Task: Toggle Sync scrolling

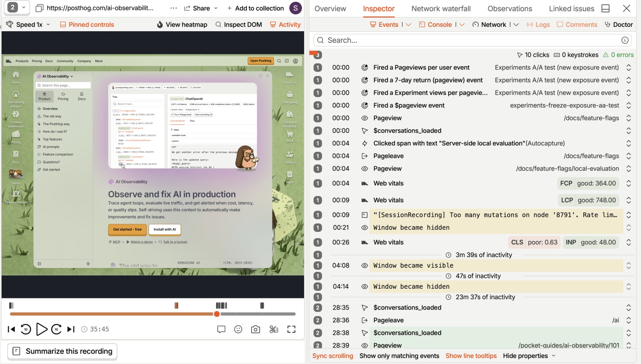Action: (x=333, y=356)
